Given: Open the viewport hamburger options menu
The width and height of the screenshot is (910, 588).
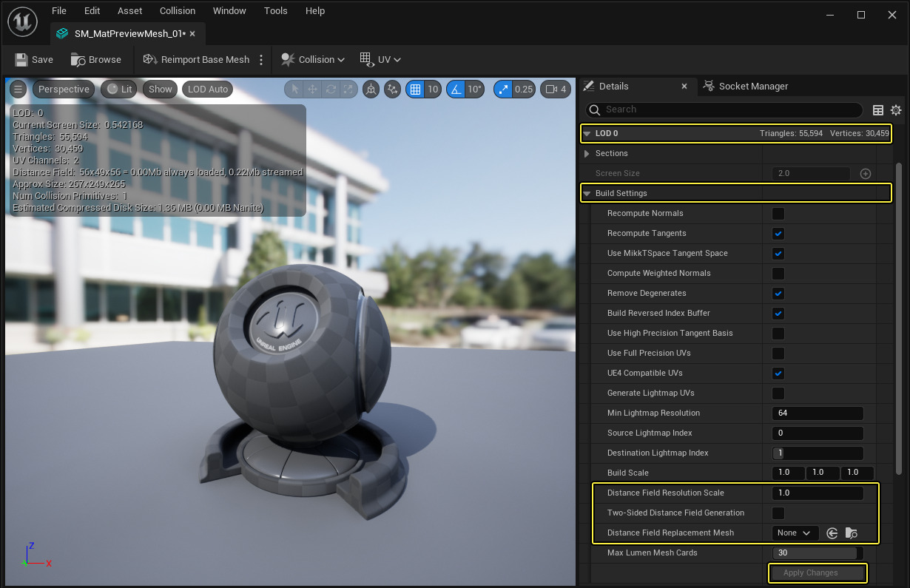Looking at the screenshot, I should click(x=18, y=89).
